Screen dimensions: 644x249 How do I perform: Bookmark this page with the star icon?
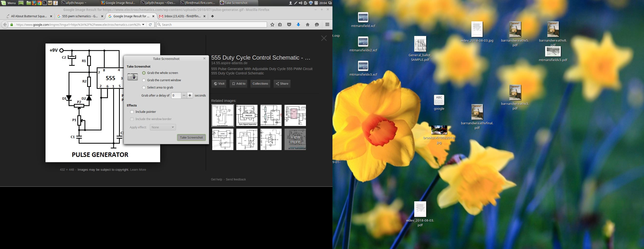click(272, 25)
